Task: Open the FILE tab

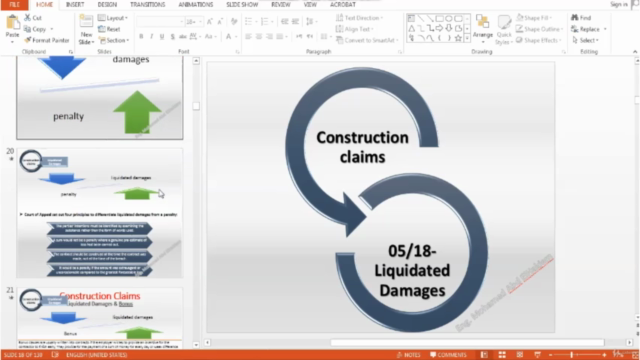Action: (x=14, y=4)
